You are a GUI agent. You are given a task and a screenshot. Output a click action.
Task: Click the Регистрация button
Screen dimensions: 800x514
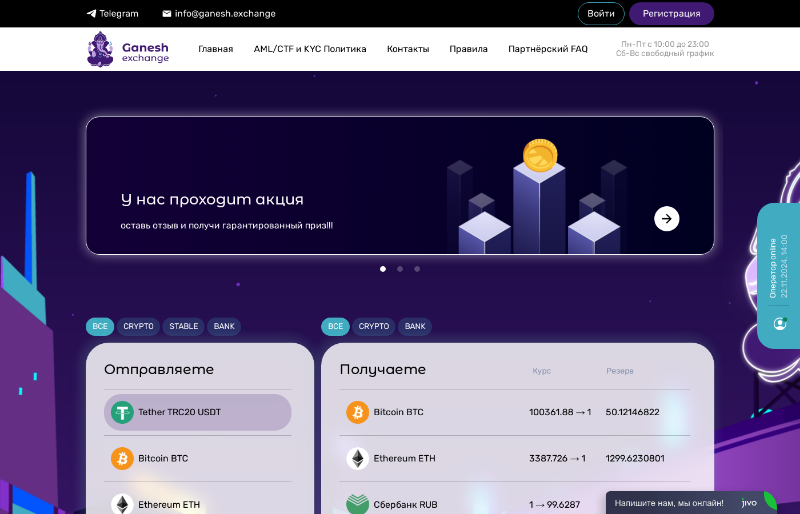coord(671,14)
